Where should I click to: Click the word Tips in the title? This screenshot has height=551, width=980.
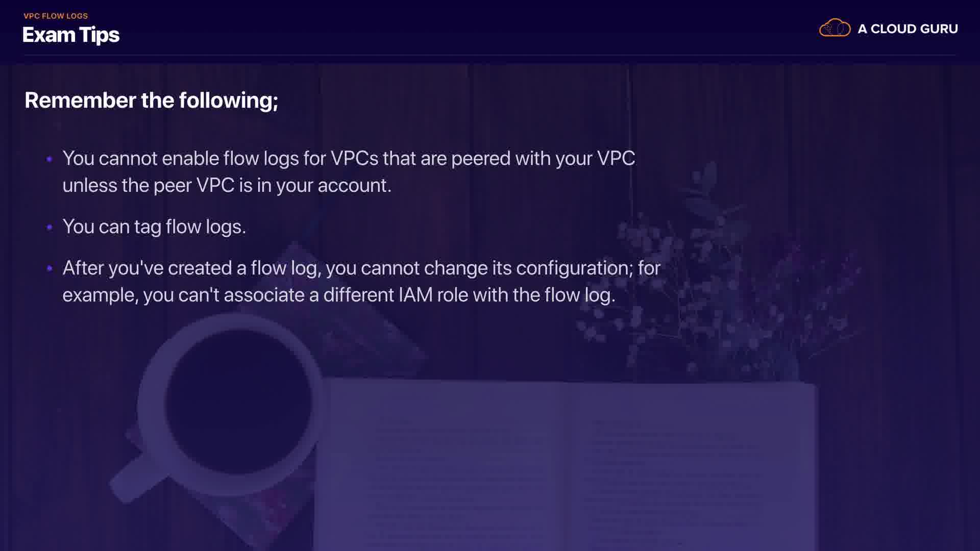click(x=100, y=35)
